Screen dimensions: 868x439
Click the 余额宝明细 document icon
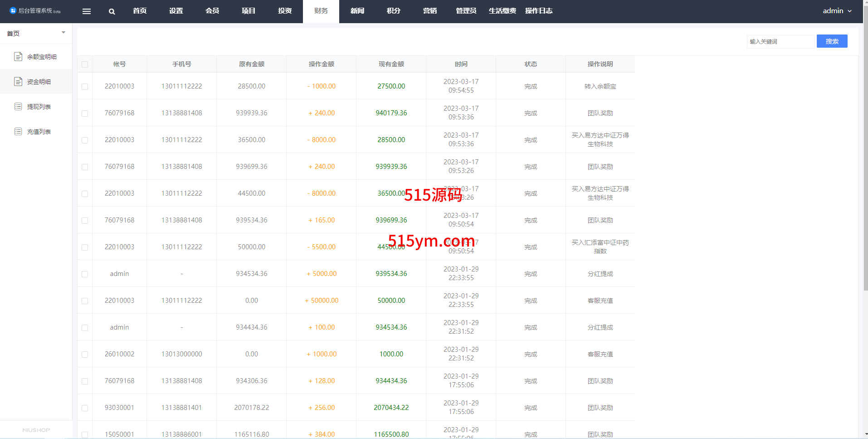(18, 57)
